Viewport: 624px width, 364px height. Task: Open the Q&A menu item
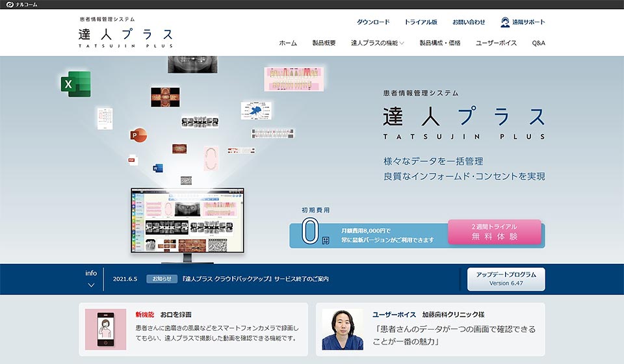click(538, 43)
